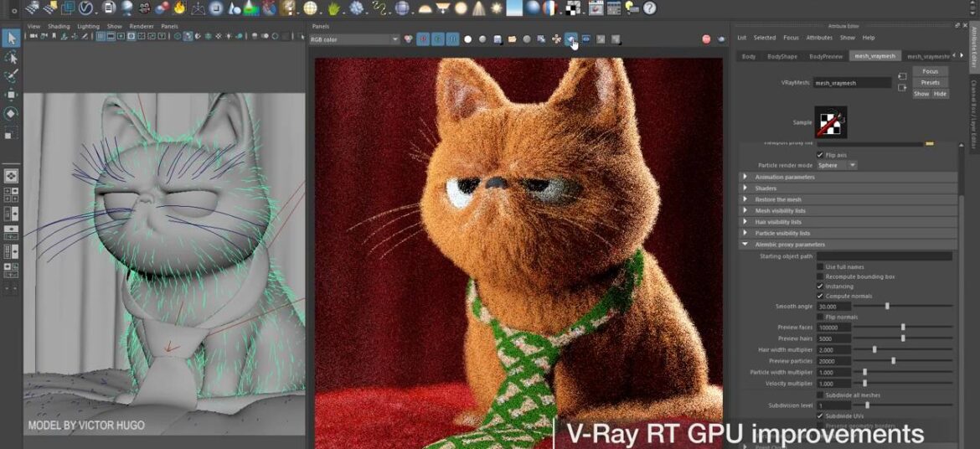The width and height of the screenshot is (980, 449).
Task: Click the RGB channels color icon
Action: [408, 39]
